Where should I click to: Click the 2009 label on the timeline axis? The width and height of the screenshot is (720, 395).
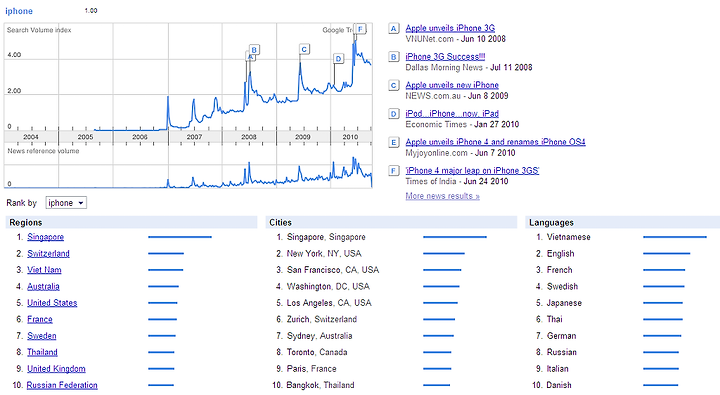[x=303, y=137]
